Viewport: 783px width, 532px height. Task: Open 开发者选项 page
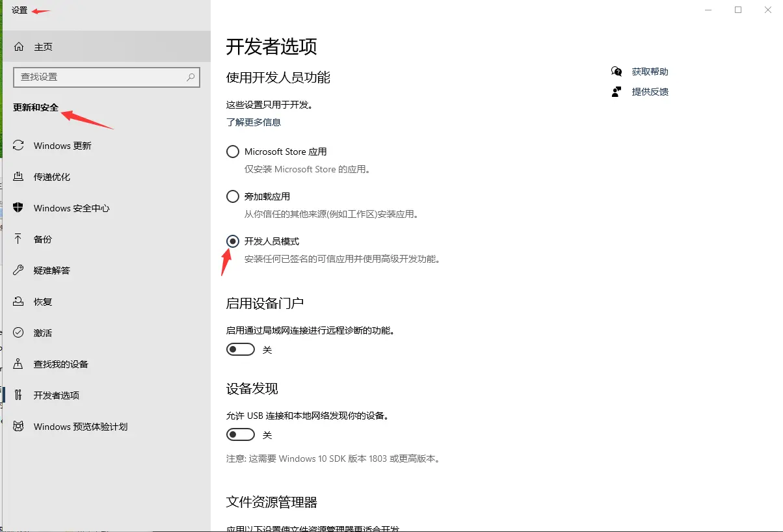(107, 395)
